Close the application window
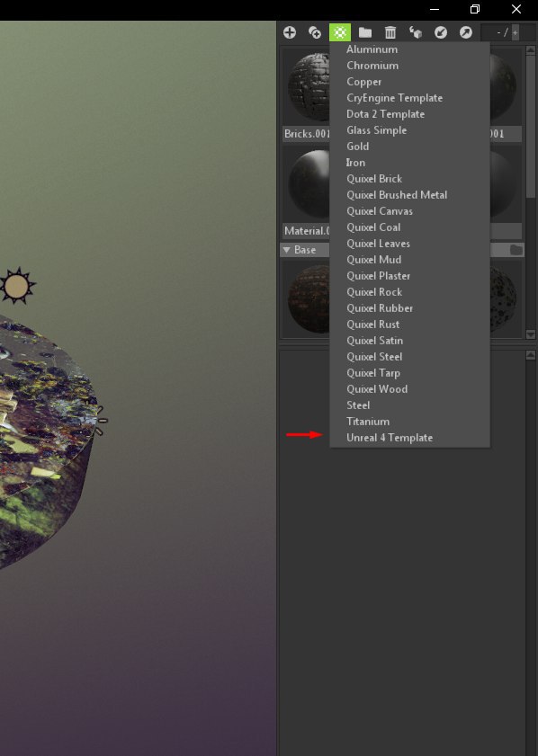Image resolution: width=538 pixels, height=756 pixels. 516,9
